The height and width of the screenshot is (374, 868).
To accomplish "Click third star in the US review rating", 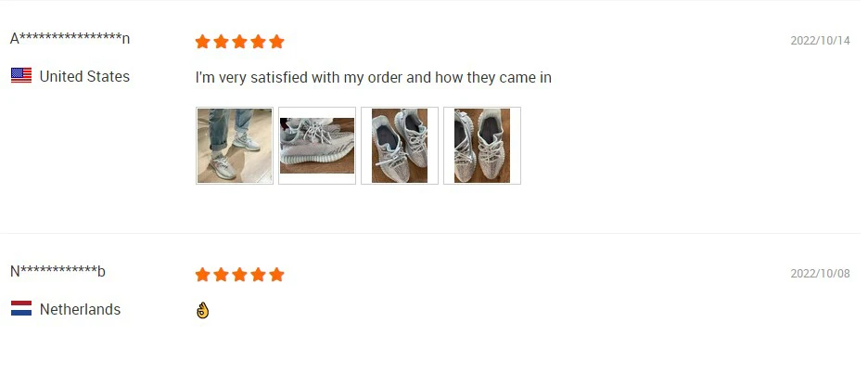I will coord(239,42).
